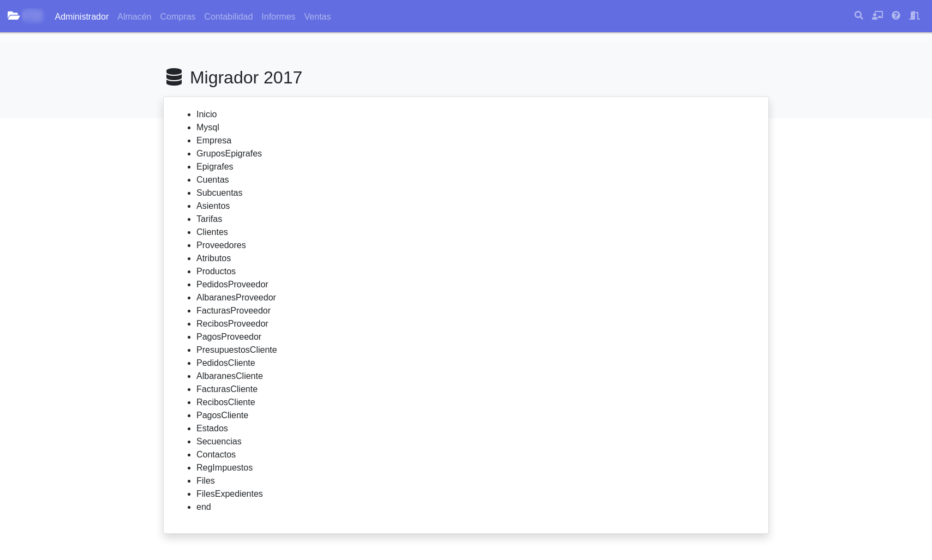The width and height of the screenshot is (932, 560).
Task: Click the database icon beside Migrador 2017
Action: pos(174,77)
